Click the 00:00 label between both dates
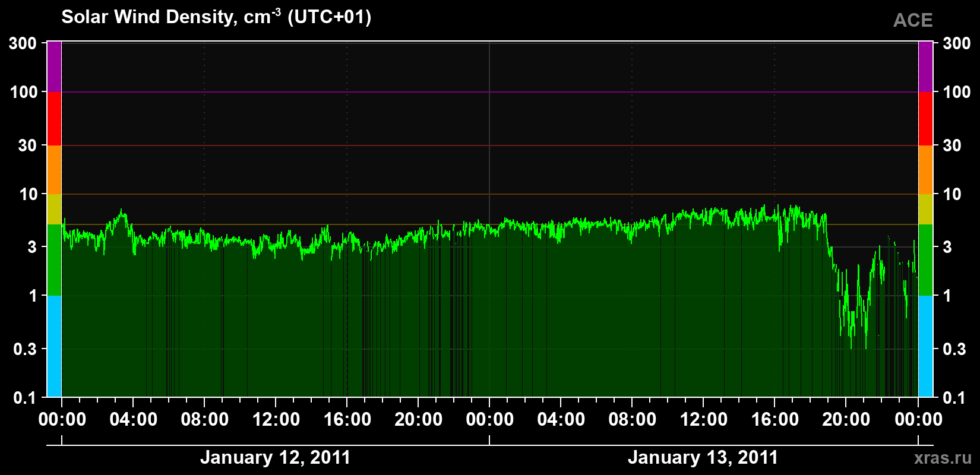 click(x=490, y=420)
